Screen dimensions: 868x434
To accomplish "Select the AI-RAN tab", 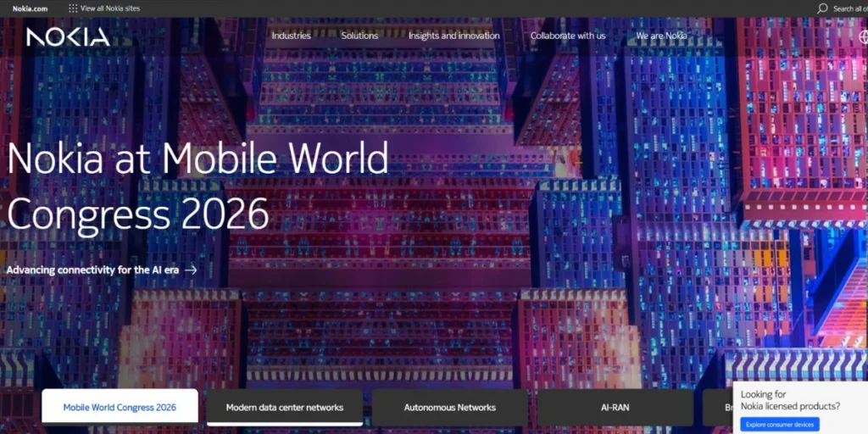I will pos(615,408).
